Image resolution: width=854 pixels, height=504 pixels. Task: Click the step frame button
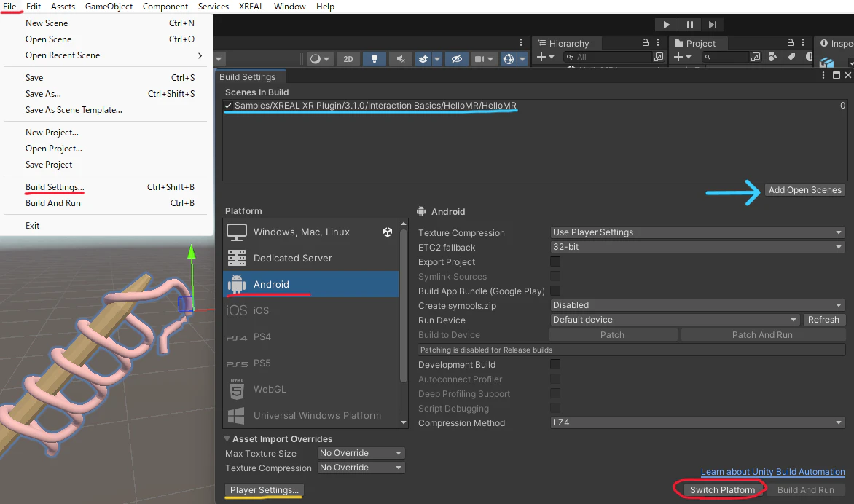713,24
